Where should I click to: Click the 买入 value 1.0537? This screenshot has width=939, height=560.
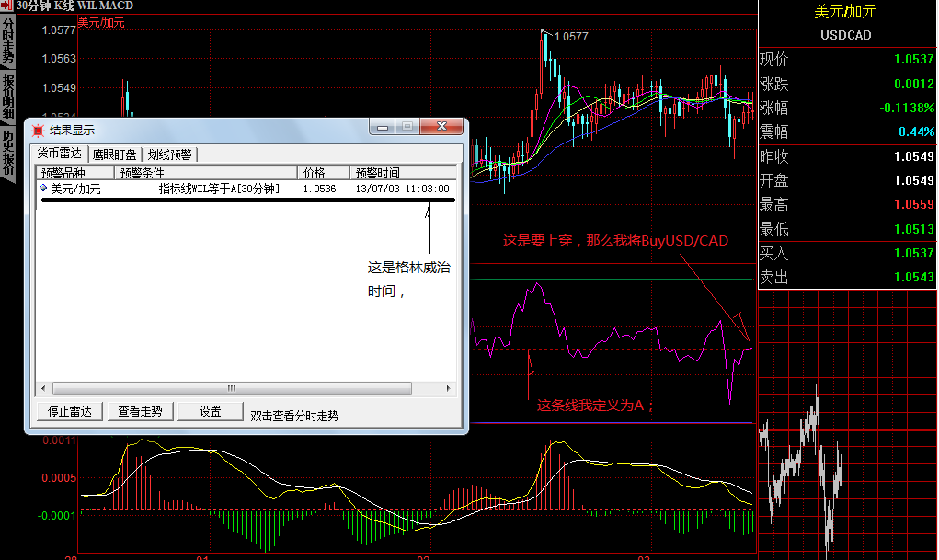[914, 253]
